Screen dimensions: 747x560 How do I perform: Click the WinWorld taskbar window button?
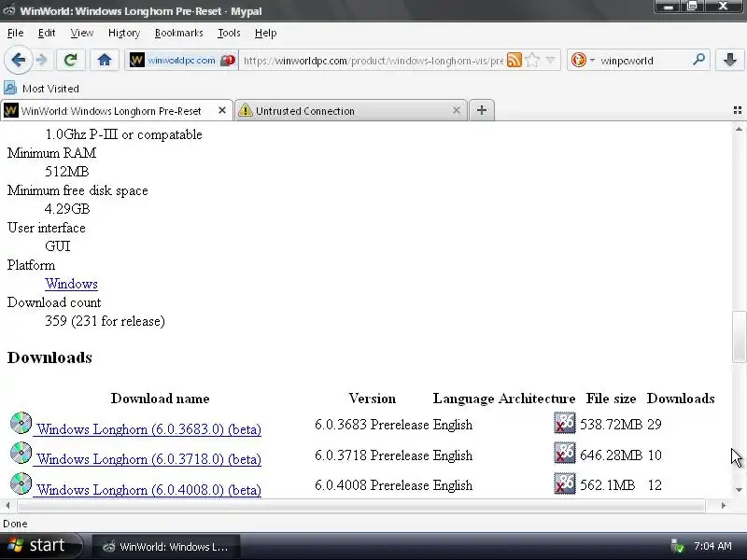point(166,546)
